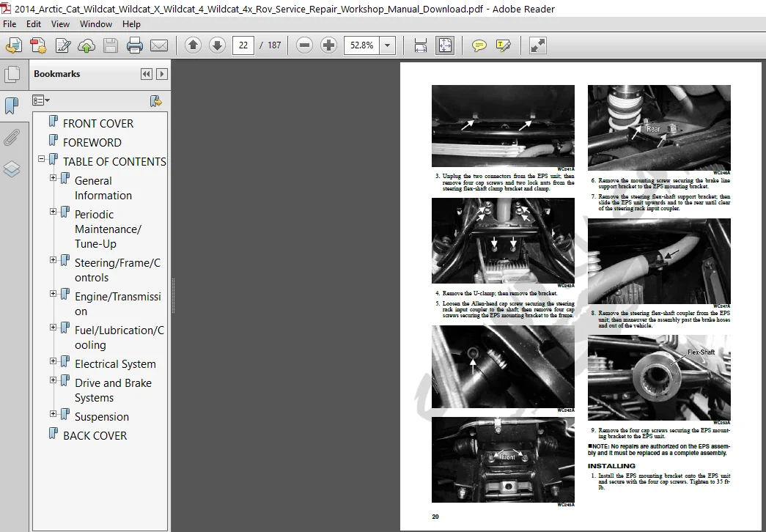Open the zoom level dropdown arrow
The image size is (766, 532).
tap(387, 45)
